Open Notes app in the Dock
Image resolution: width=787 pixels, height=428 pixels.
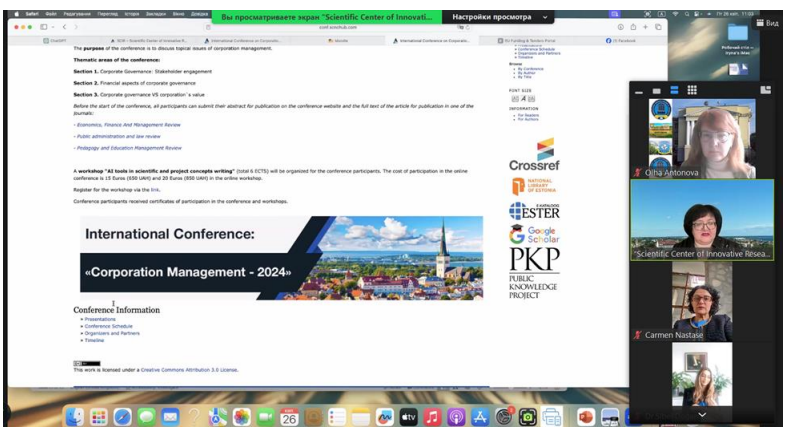coord(361,416)
